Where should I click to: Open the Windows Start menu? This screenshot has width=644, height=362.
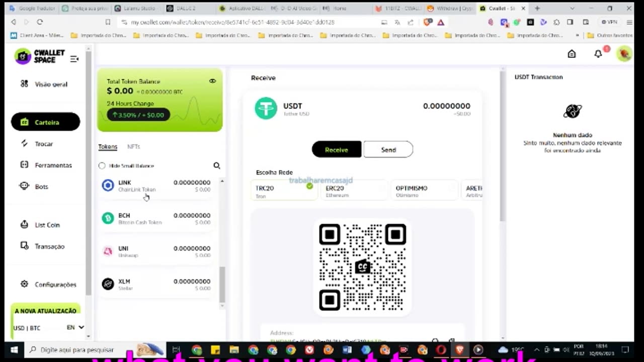(x=14, y=349)
